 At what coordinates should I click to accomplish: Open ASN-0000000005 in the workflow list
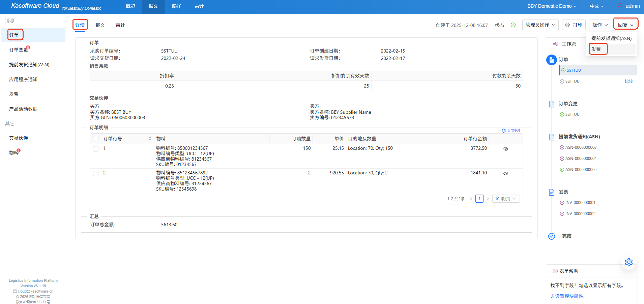(581, 170)
